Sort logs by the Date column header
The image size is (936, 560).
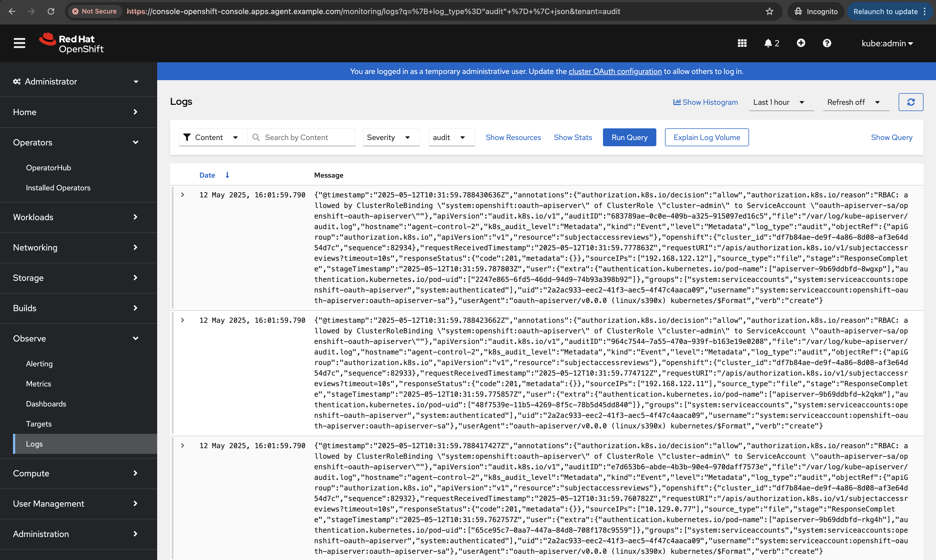[x=207, y=175]
